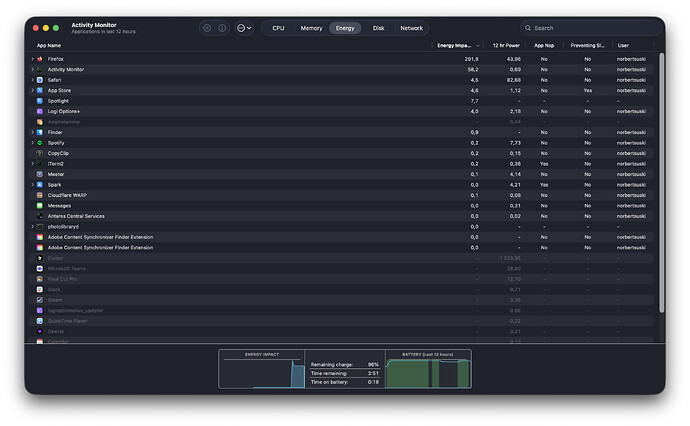The height and width of the screenshot is (426, 690).
Task: Click the logioptionsplus_updater app icon
Action: [40, 310]
